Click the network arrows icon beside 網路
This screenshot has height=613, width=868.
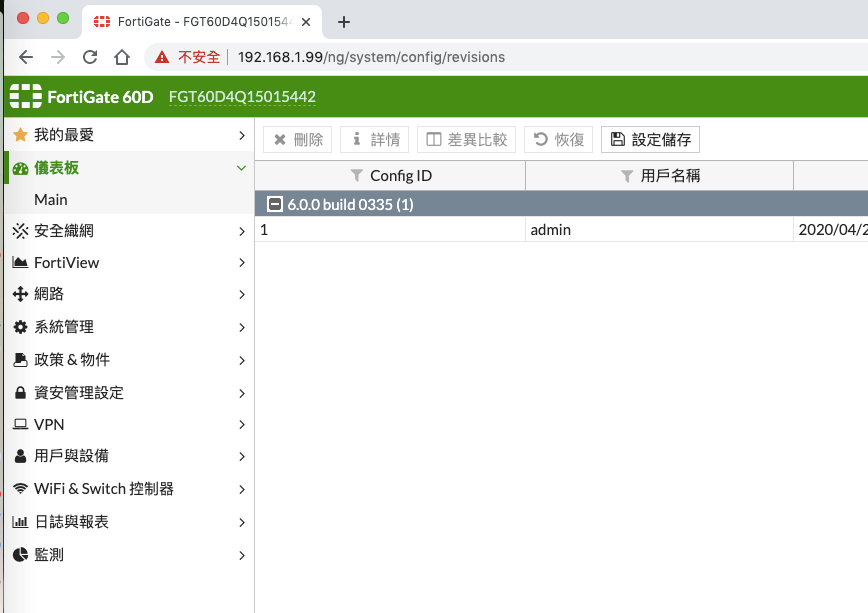tap(20, 294)
